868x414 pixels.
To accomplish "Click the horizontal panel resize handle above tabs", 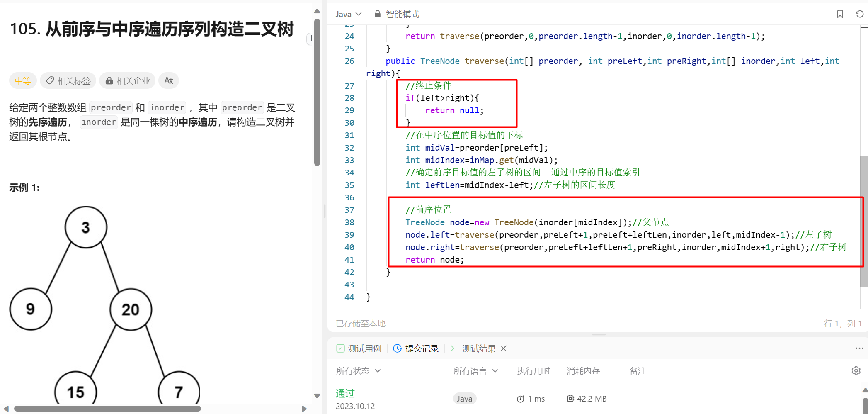I will 599,334.
